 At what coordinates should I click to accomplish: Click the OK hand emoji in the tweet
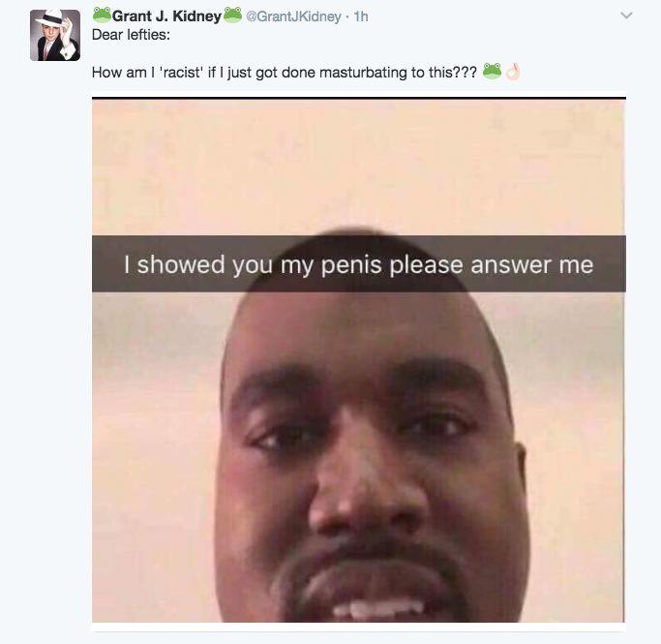(x=513, y=72)
